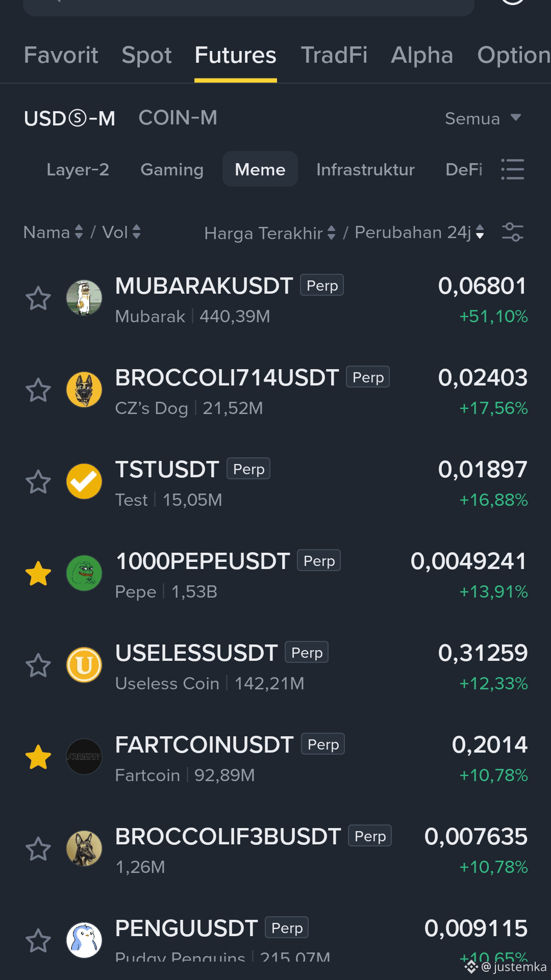Tap the Useless Coin U logo
The image size is (551, 980).
click(84, 665)
